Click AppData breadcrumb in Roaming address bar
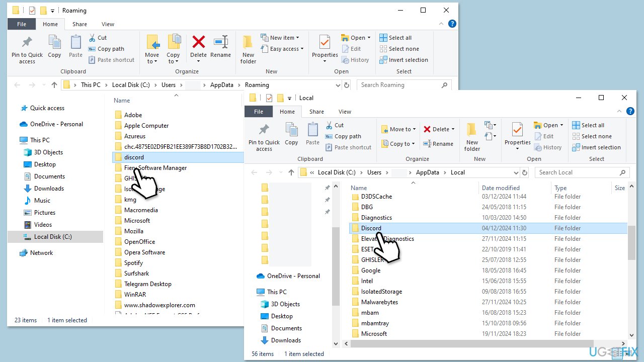This screenshot has height=362, width=644. click(222, 85)
